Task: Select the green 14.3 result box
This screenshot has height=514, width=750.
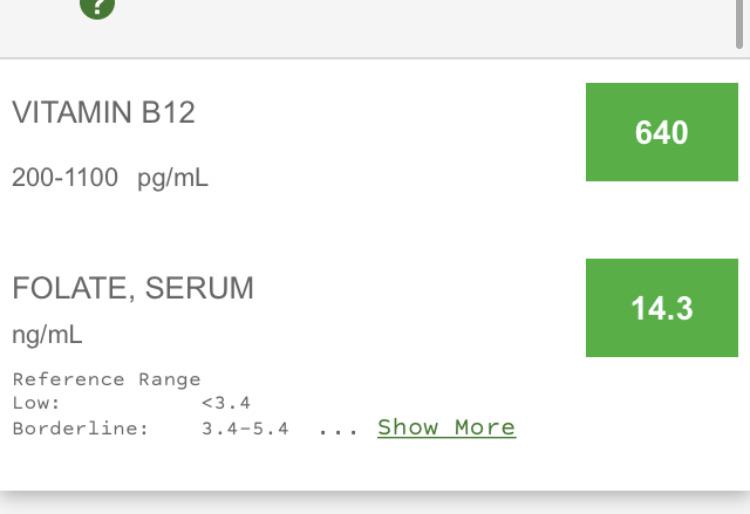Action: (662, 307)
